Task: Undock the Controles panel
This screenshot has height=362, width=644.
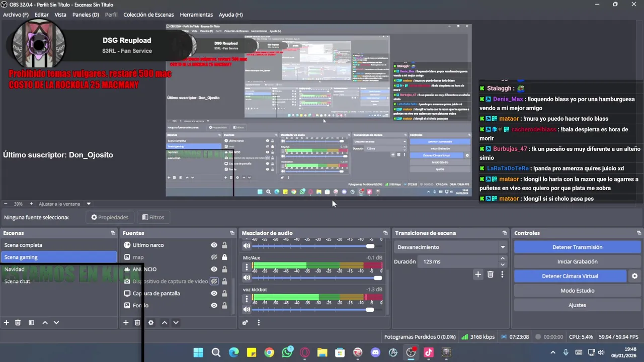Action: click(639, 233)
